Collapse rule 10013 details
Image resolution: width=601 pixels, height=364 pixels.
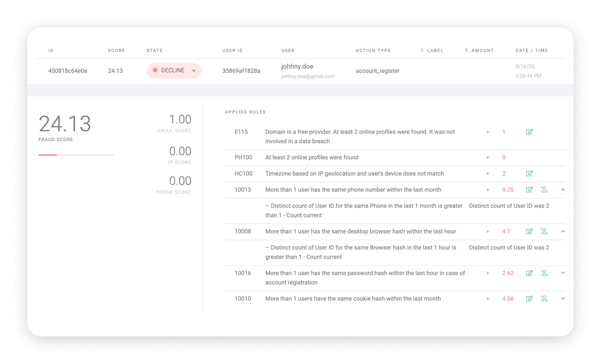pos(563,190)
